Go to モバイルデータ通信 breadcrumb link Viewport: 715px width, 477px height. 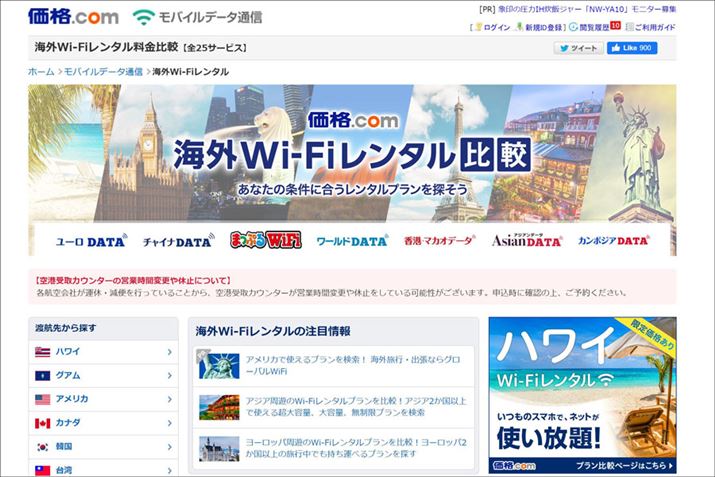[103, 72]
